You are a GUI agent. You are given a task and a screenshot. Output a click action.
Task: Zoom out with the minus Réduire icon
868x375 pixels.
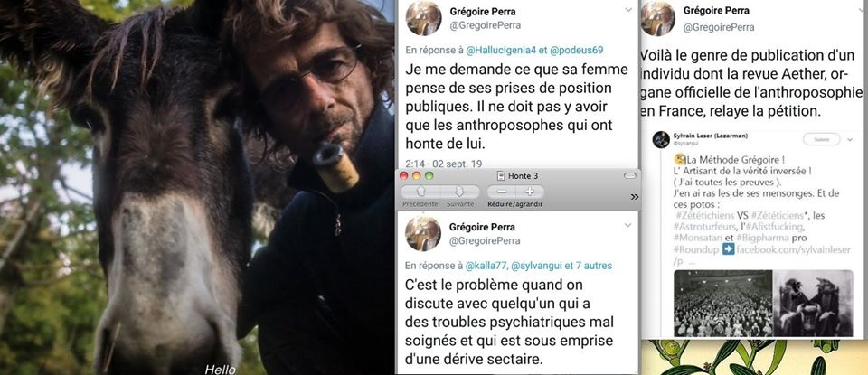(502, 192)
